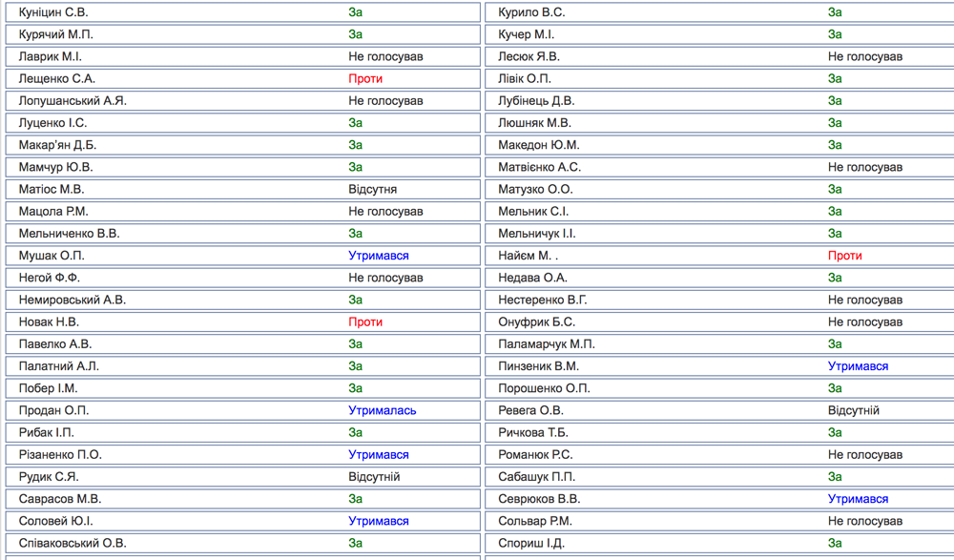
Task: Click the name 'Онуфрик Б.С.'
Action: [x=536, y=322]
